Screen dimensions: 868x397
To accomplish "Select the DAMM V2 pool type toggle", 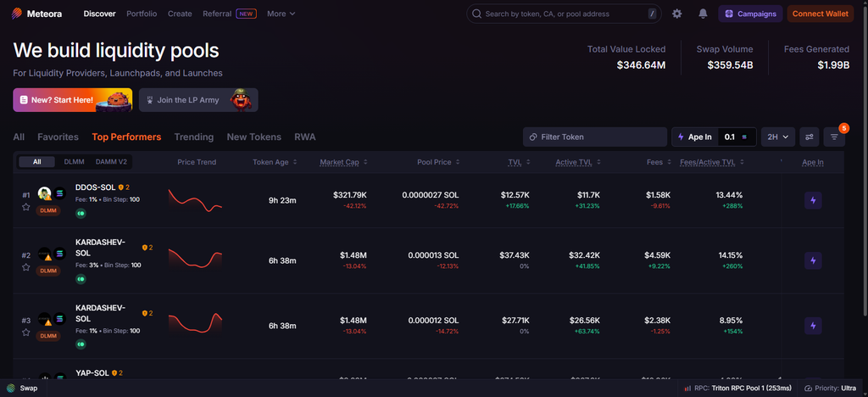I will (111, 162).
